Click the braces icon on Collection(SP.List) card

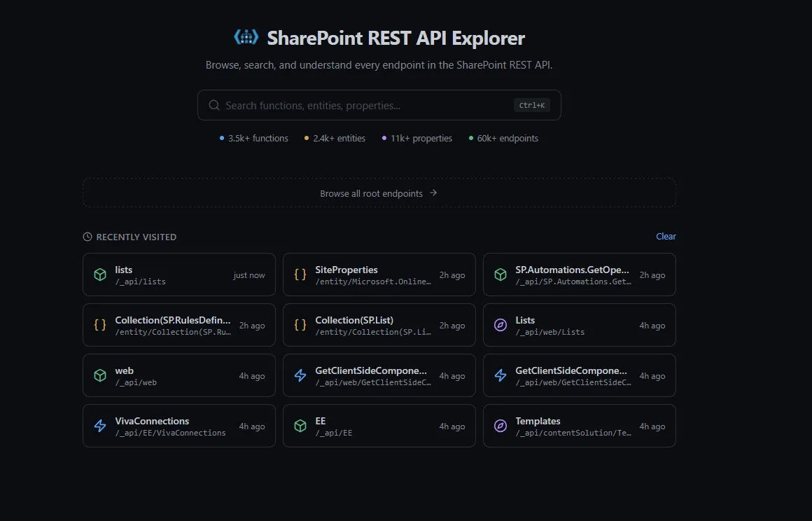click(x=300, y=325)
